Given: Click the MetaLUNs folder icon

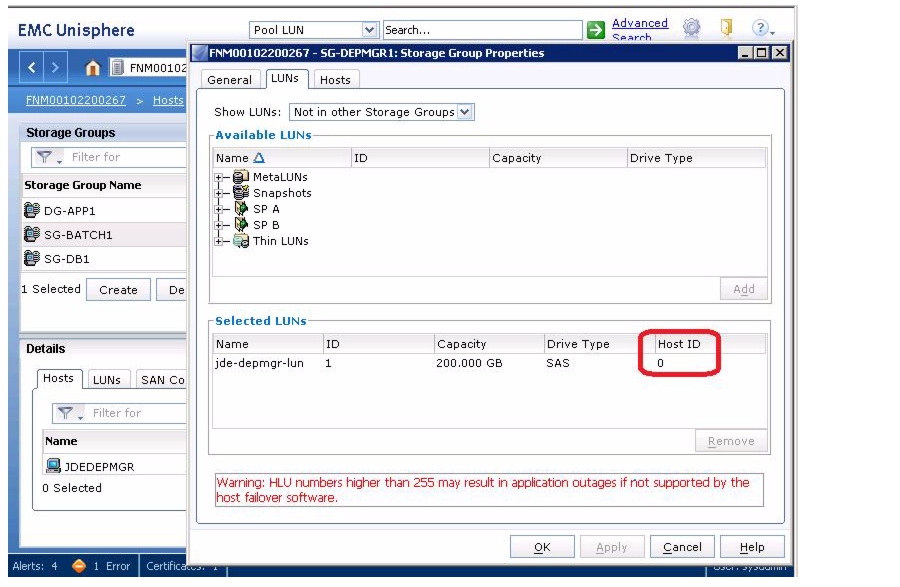Looking at the screenshot, I should coord(241,177).
